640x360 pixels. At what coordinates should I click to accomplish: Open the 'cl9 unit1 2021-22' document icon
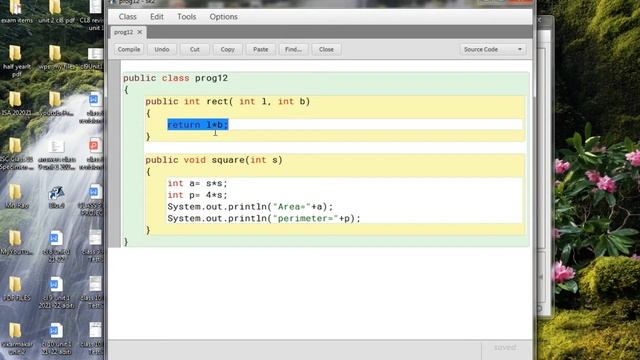[56, 285]
